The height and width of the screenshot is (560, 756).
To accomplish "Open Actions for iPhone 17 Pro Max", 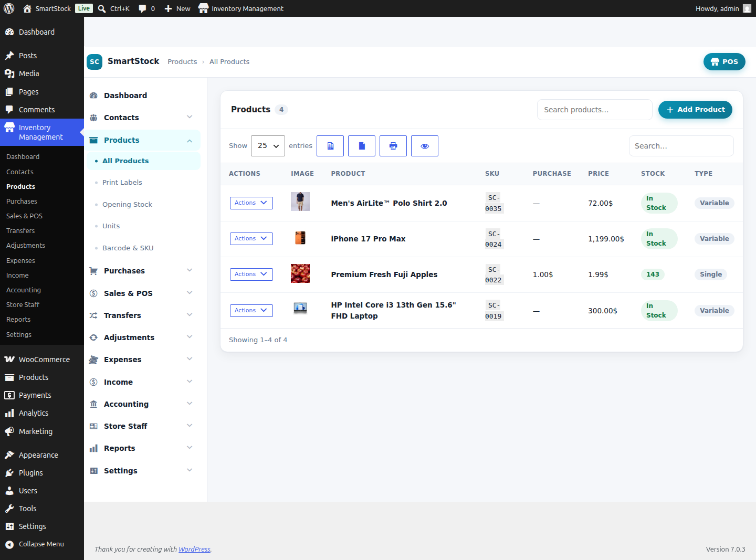I will [x=251, y=239].
